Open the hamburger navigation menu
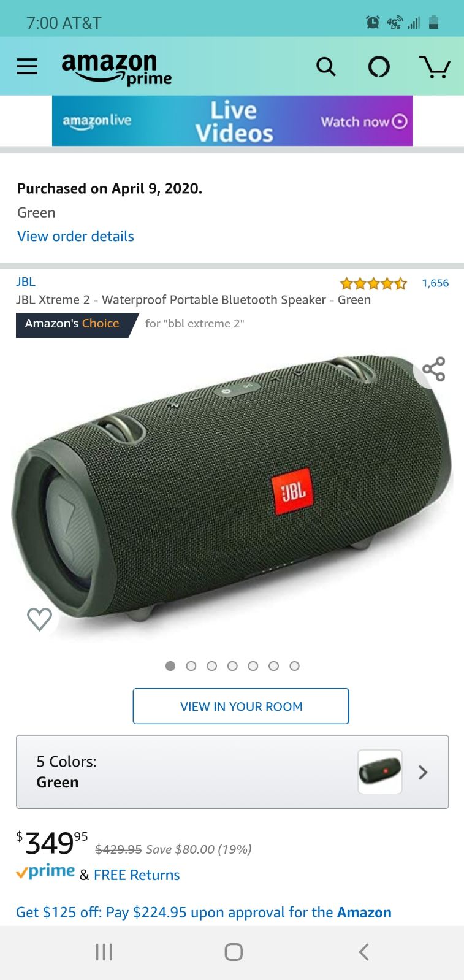Image resolution: width=464 pixels, height=980 pixels. point(27,66)
